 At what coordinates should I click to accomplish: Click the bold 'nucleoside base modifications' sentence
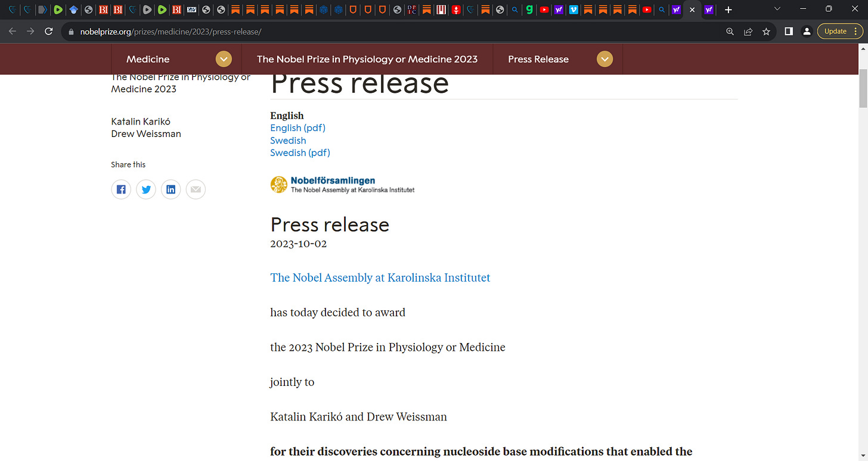(x=481, y=451)
